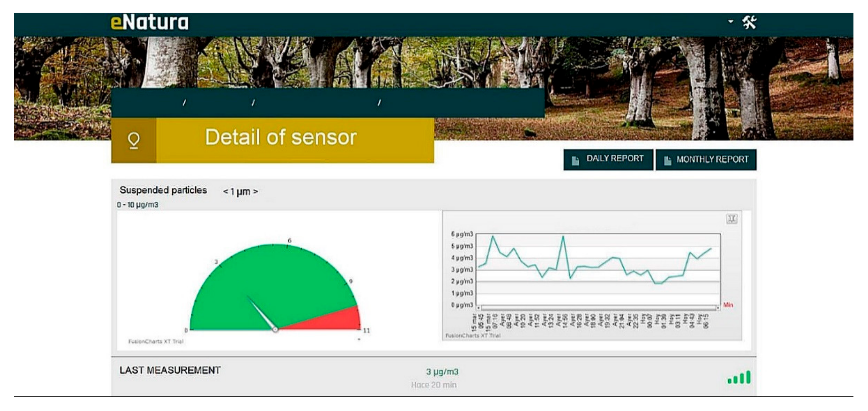Click the gauge needle pivot
The height and width of the screenshot is (411, 868).
coord(275,330)
